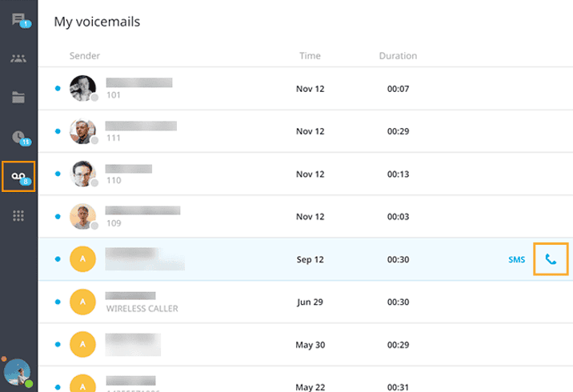Sort voicemails by Duration column
Viewport: 573px width, 392px height.
[x=398, y=56]
